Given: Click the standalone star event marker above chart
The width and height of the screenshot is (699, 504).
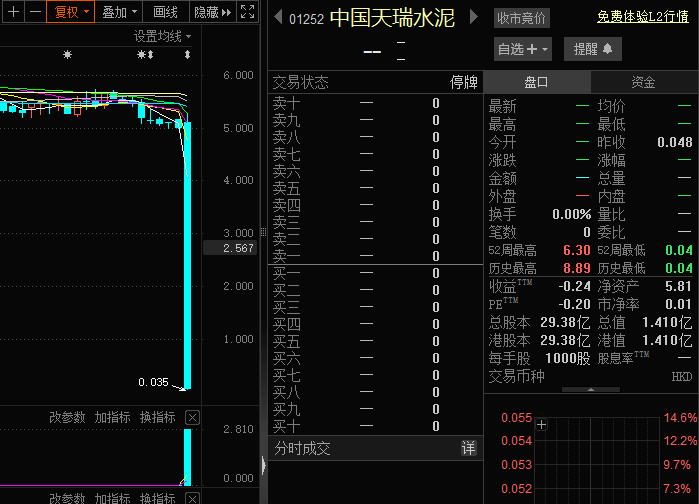Looking at the screenshot, I should [x=67, y=55].
